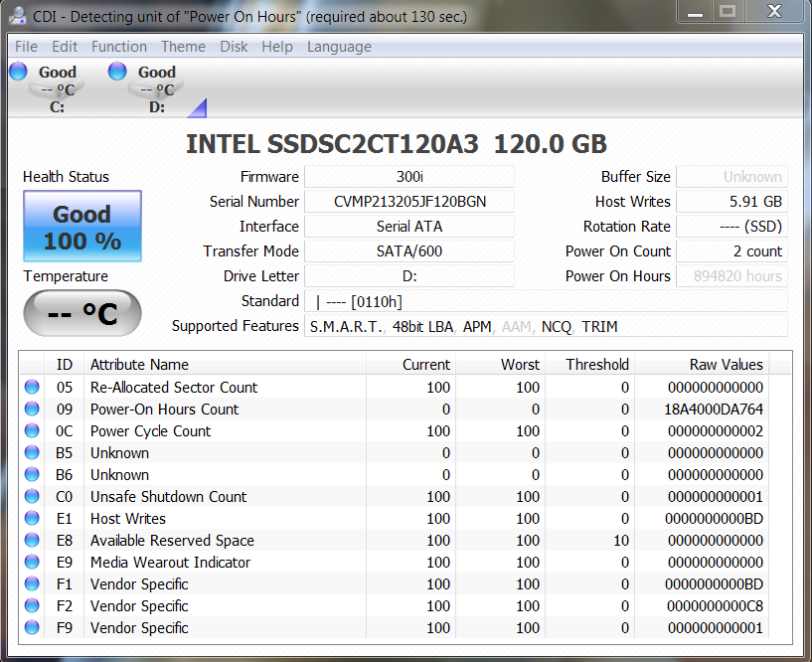
Task: Click the Serial Number field
Action: [x=408, y=202]
